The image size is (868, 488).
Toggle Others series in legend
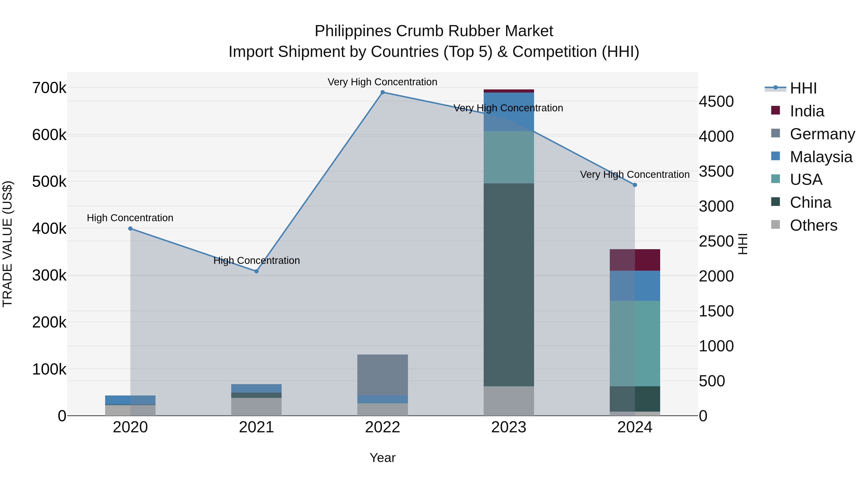(804, 225)
